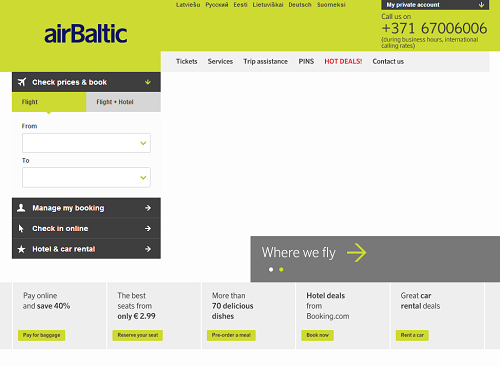Image resolution: width=500 pixels, height=366 pixels.
Task: Click the Pre-order a meal button
Action: coord(231,335)
